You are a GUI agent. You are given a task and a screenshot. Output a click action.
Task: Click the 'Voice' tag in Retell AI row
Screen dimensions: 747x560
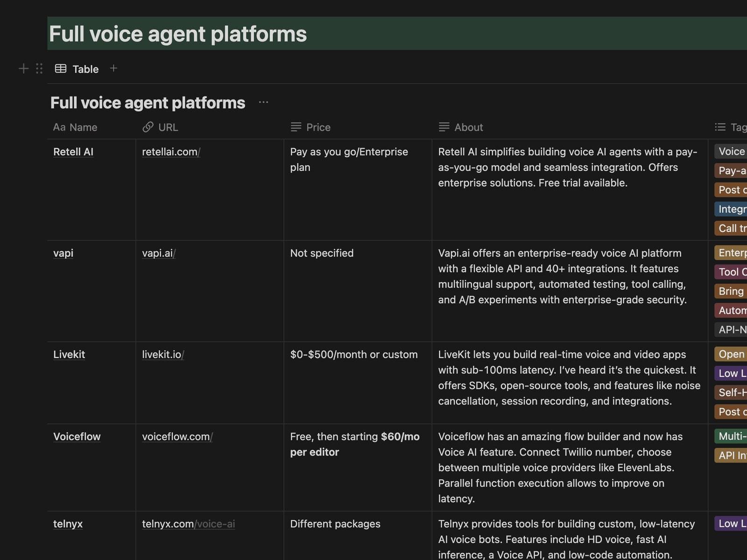pos(731,151)
